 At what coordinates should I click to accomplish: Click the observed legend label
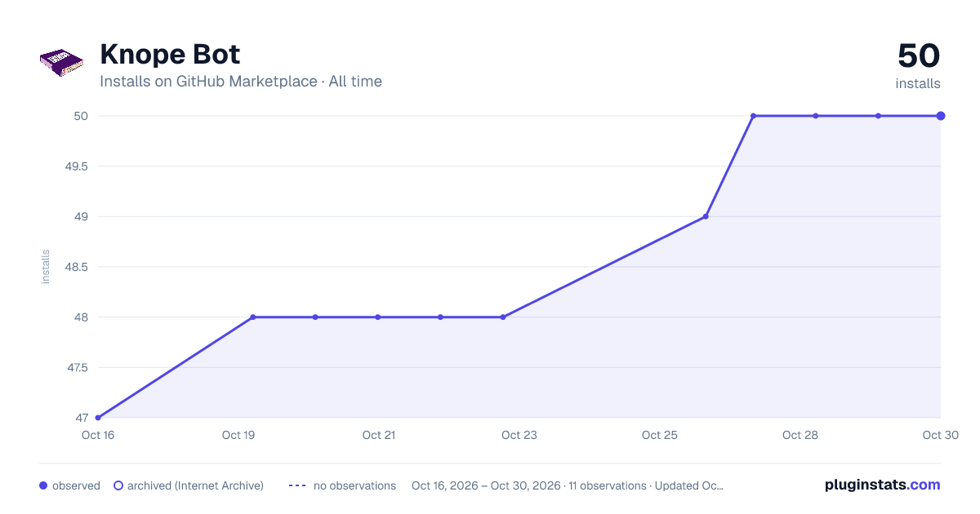coord(76,485)
